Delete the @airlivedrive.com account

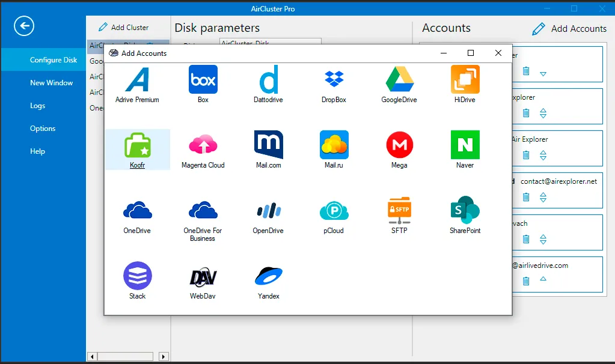point(526,281)
